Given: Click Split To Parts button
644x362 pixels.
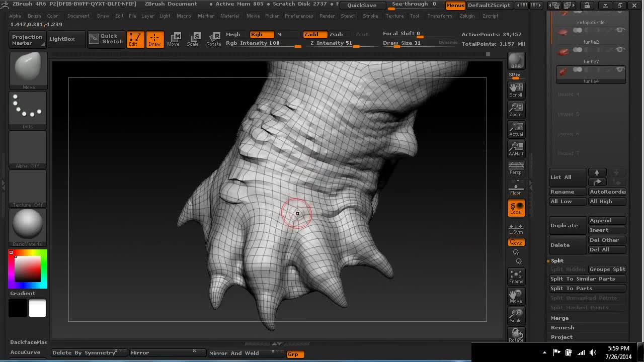Looking at the screenshot, I should tap(587, 288).
